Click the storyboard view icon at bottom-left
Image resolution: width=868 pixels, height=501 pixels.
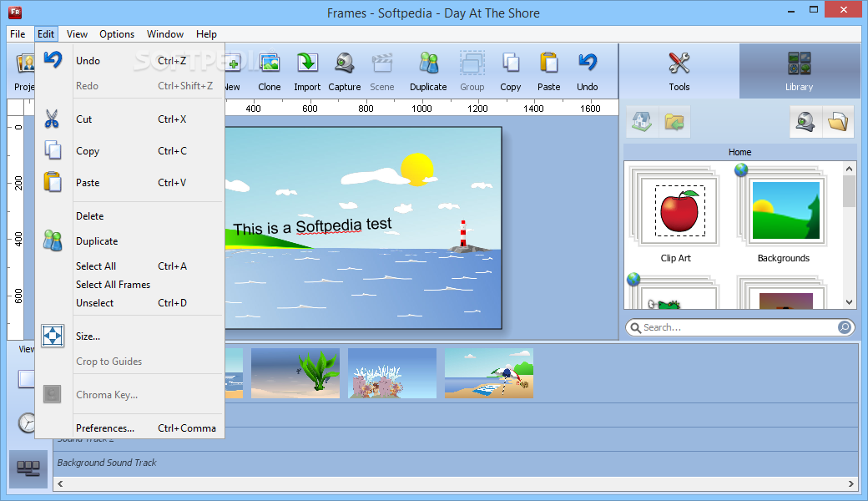tap(28, 468)
